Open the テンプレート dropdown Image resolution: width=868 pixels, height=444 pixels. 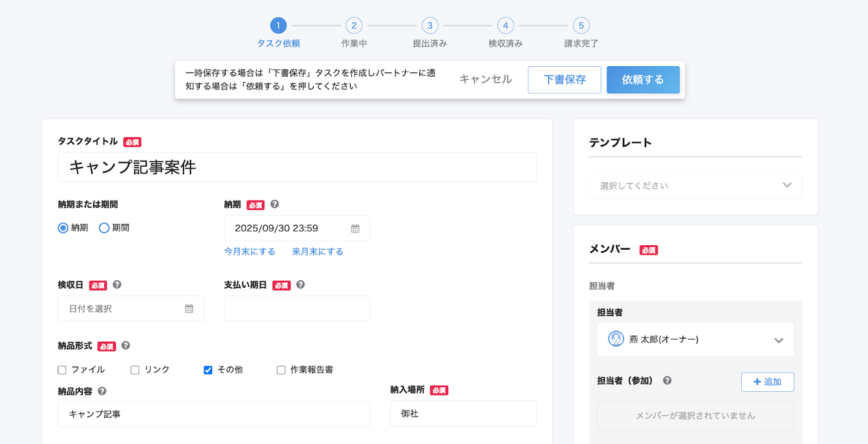tap(695, 185)
